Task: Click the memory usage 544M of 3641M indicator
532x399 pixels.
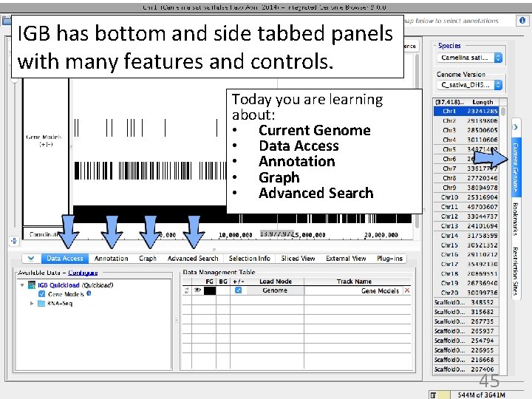Action: coord(481,395)
